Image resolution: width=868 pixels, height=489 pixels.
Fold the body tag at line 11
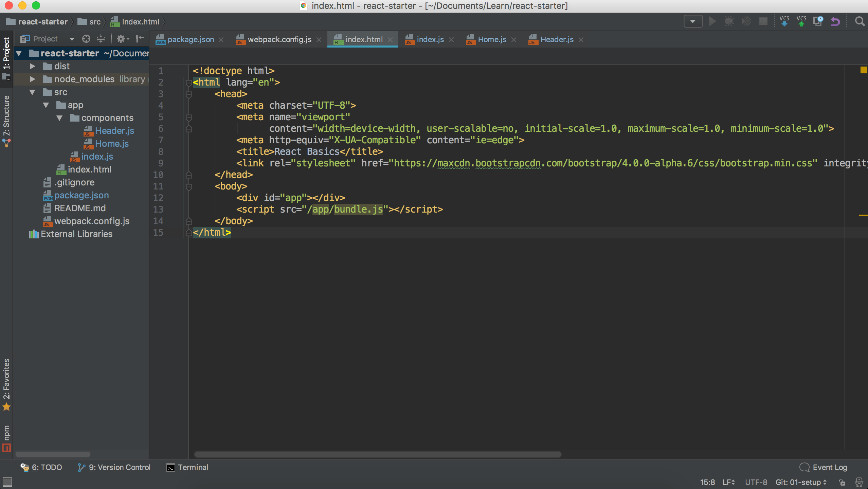[x=189, y=186]
